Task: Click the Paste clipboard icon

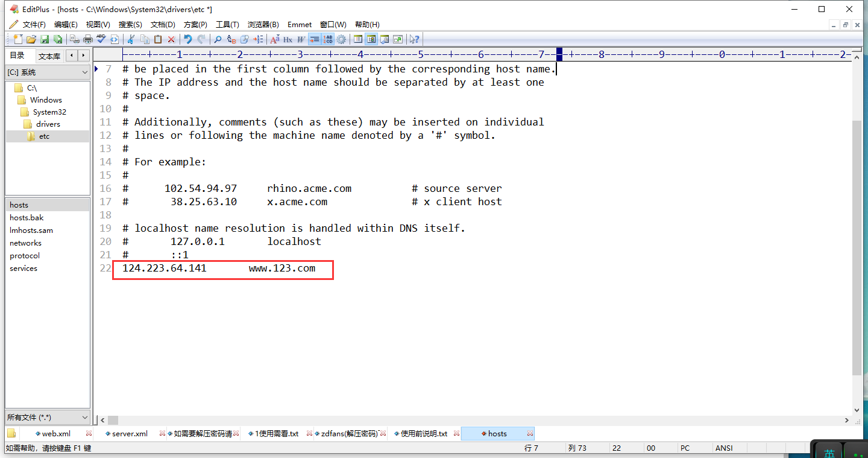Action: 158,39
